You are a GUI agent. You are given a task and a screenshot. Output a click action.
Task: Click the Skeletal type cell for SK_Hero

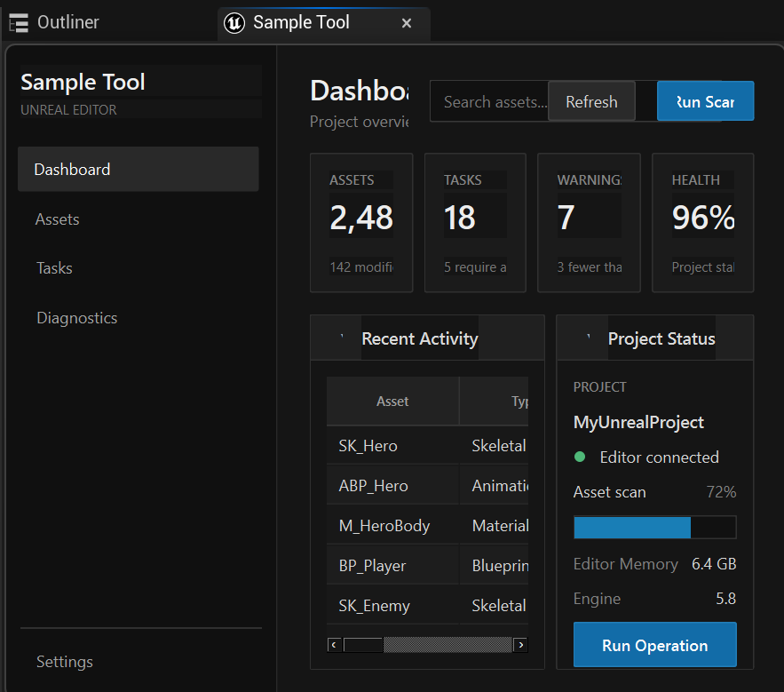pyautogui.click(x=494, y=445)
